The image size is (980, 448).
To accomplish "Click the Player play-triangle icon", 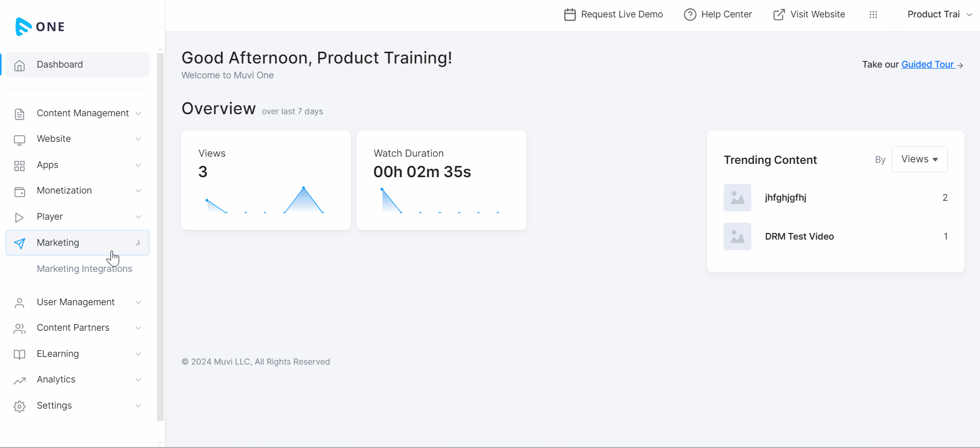I will tap(19, 217).
